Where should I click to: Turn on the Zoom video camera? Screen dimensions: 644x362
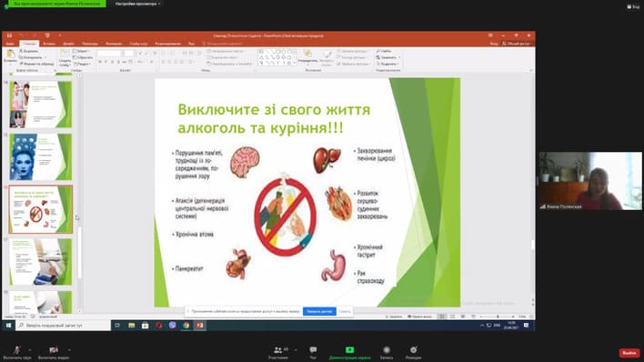[54, 352]
